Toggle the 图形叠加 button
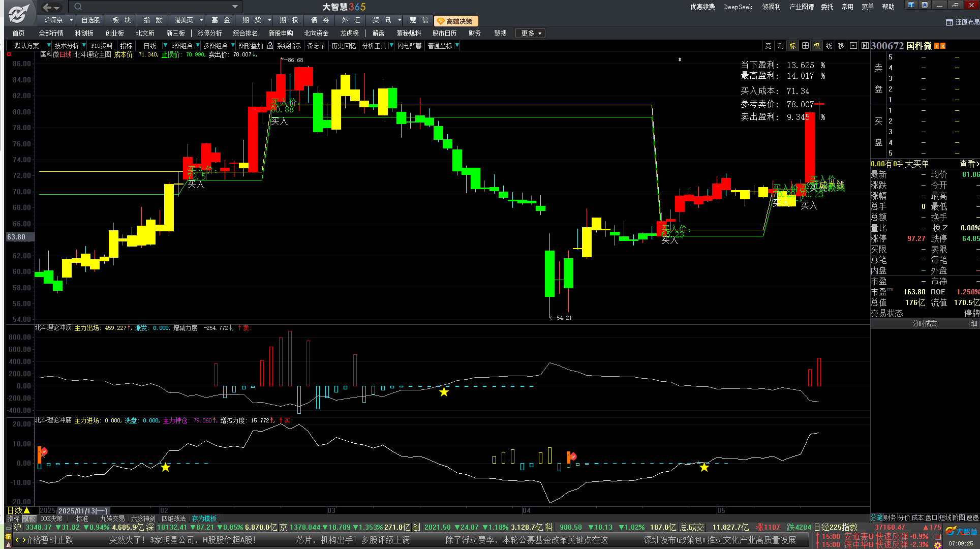This screenshot has height=549, width=980. [x=251, y=46]
